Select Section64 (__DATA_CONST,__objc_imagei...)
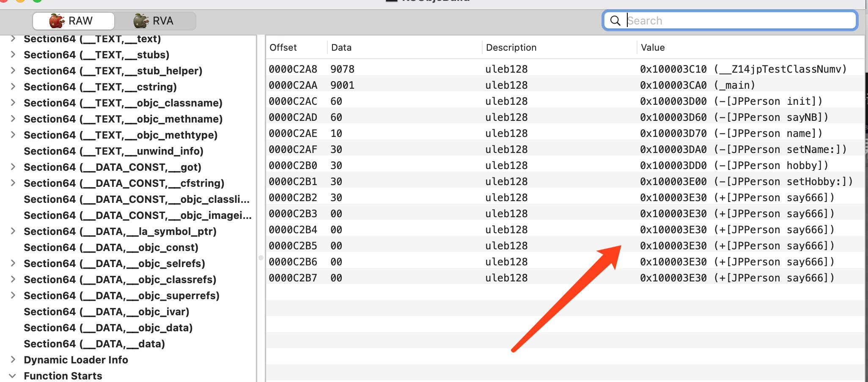 point(137,215)
